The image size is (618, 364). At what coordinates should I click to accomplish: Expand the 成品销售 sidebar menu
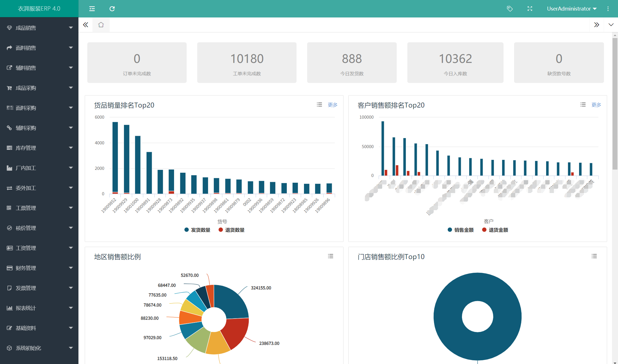click(39, 28)
